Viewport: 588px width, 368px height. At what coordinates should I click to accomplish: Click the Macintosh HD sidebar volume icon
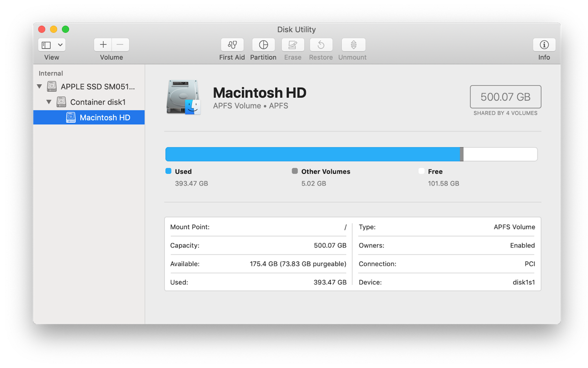[x=71, y=118]
